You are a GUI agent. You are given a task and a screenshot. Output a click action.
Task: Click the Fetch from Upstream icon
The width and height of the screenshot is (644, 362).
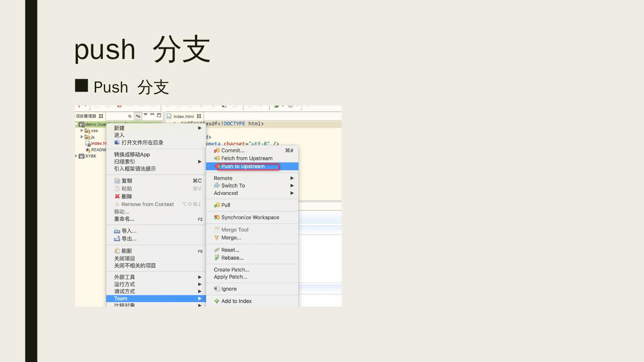tap(217, 158)
